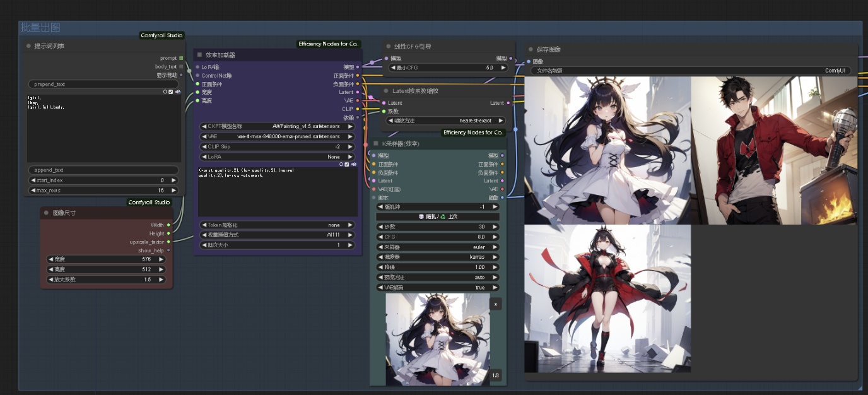Open the 预览方法 selector showing auto
The width and height of the screenshot is (868, 395).
coord(438,277)
